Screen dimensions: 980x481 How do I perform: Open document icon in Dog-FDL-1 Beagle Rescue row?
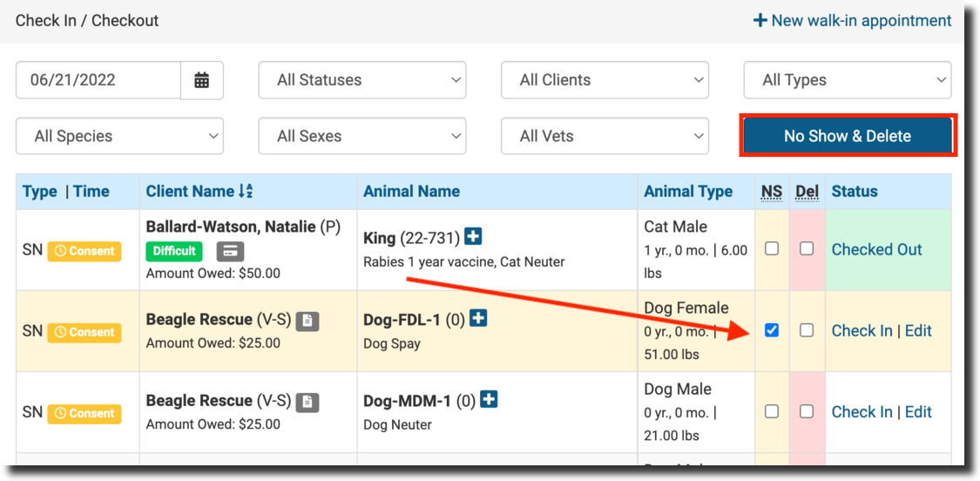(308, 321)
